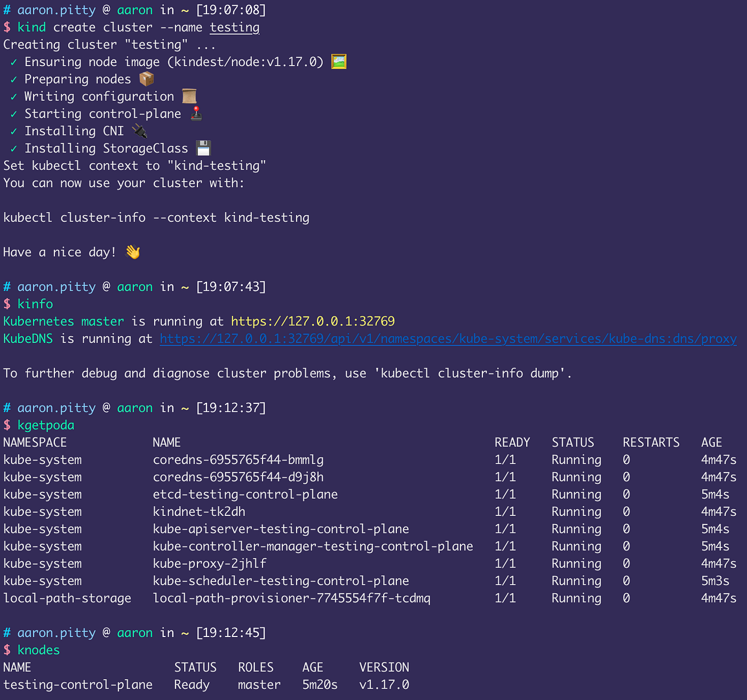Click the master role value

(259, 685)
